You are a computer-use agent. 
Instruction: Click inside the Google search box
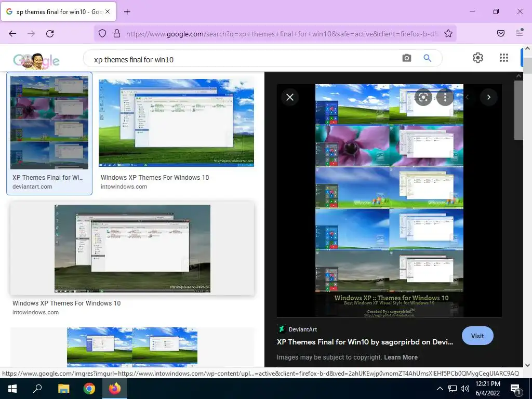(244, 59)
